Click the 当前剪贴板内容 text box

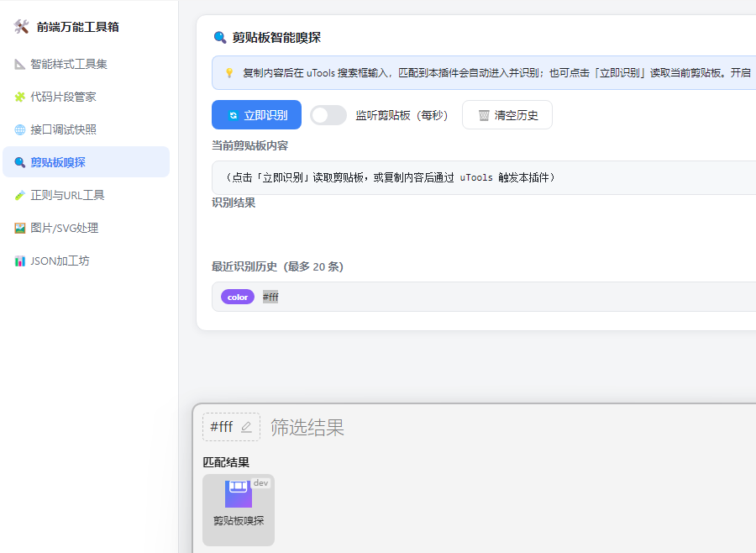click(x=484, y=177)
